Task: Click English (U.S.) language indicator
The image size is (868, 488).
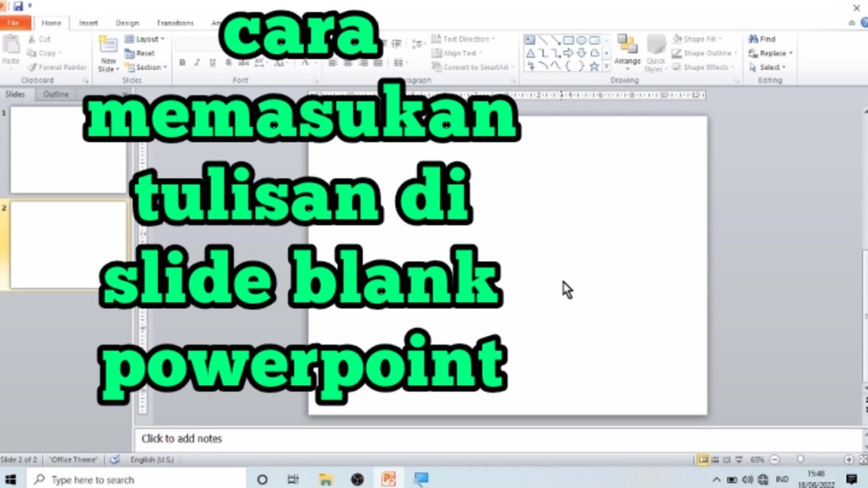Action: tap(152, 460)
